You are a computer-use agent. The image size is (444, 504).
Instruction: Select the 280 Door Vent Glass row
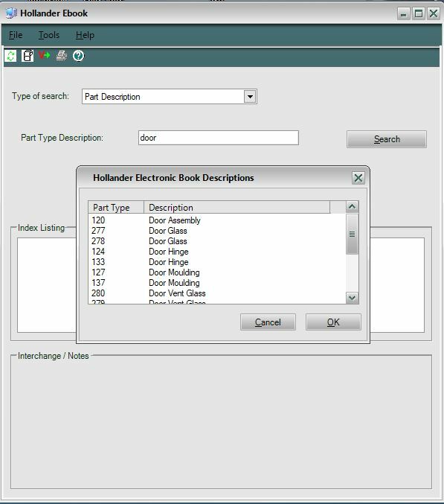point(217,293)
